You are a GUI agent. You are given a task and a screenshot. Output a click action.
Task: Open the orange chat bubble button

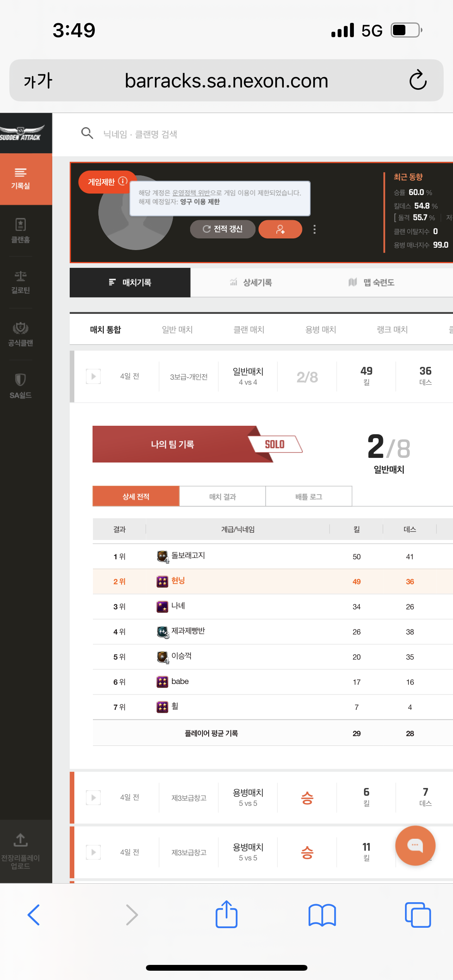[x=415, y=845]
